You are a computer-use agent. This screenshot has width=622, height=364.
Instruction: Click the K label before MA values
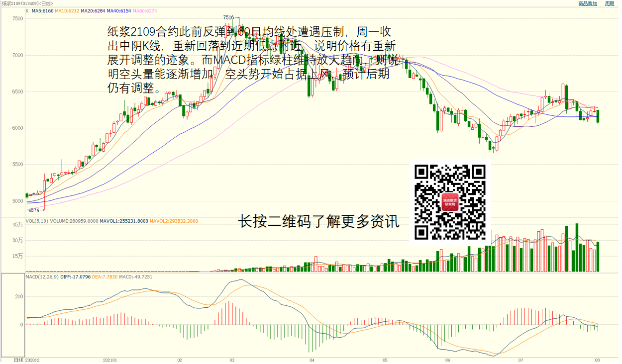click(27, 10)
